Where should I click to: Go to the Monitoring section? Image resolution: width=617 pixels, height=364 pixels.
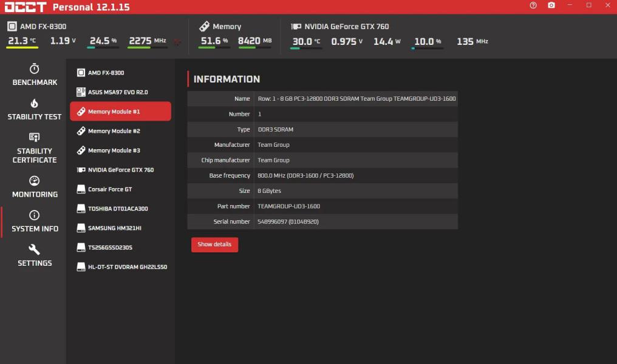click(35, 187)
